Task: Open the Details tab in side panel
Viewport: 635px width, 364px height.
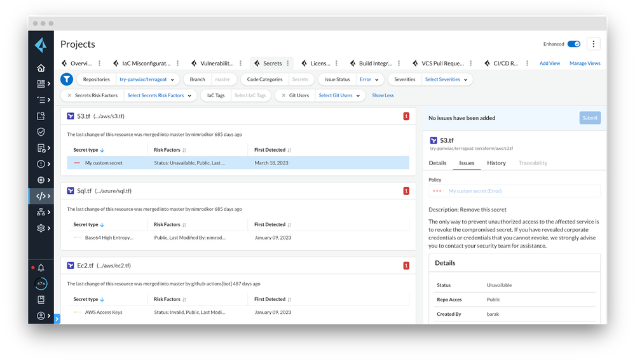Action: [x=437, y=163]
